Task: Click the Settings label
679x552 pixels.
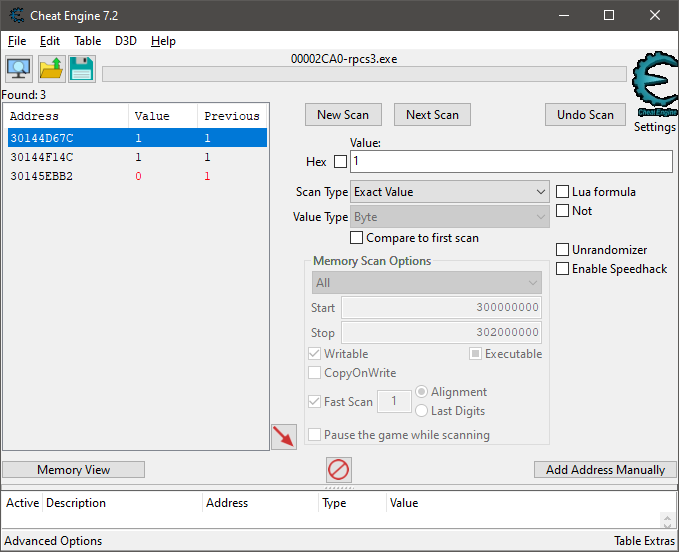Action: click(x=655, y=127)
